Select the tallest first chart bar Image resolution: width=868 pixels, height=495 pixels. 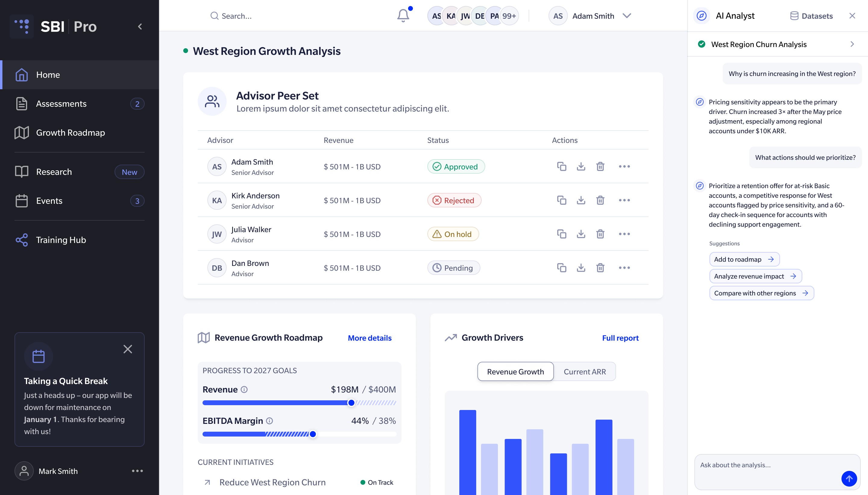tap(467, 452)
